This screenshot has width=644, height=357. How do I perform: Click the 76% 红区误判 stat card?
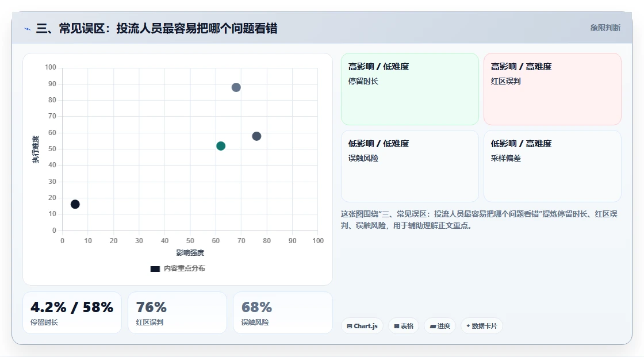click(177, 313)
